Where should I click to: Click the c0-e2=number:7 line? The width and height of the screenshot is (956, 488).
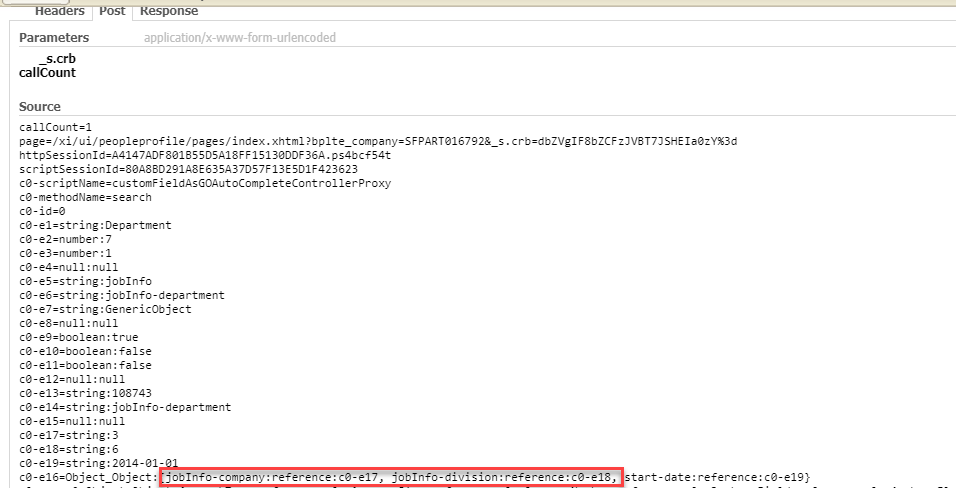(x=65, y=240)
